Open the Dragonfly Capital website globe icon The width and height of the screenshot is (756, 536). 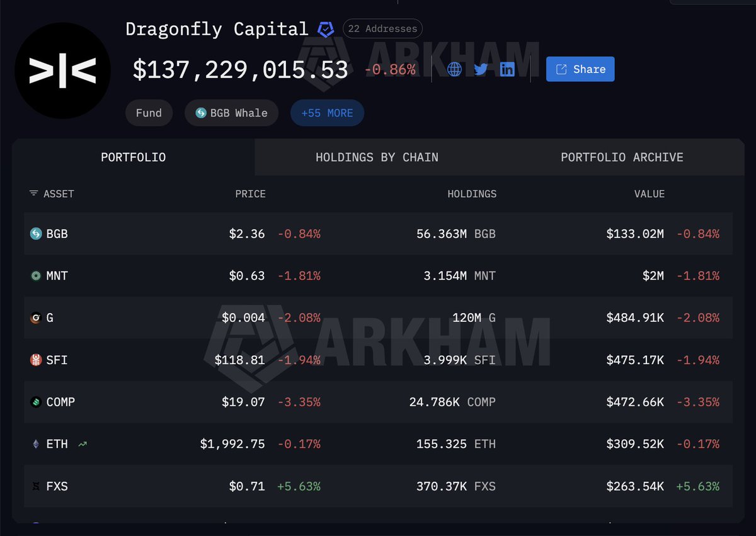tap(454, 69)
